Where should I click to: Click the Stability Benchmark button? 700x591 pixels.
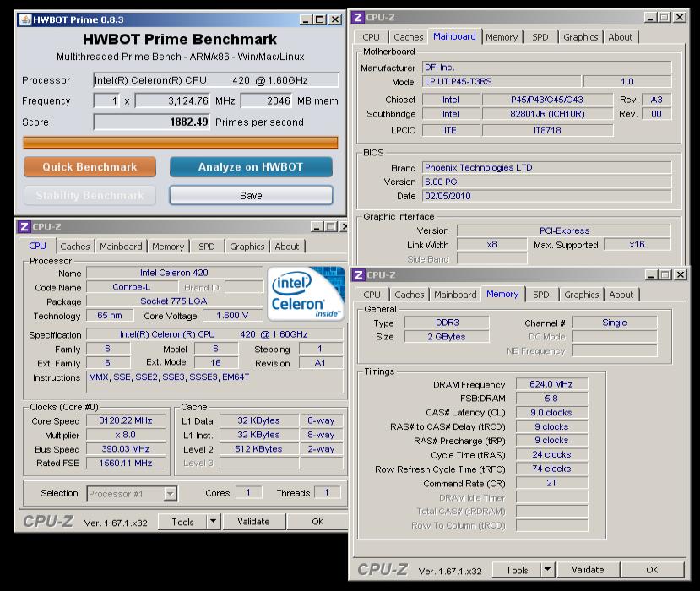(x=90, y=196)
